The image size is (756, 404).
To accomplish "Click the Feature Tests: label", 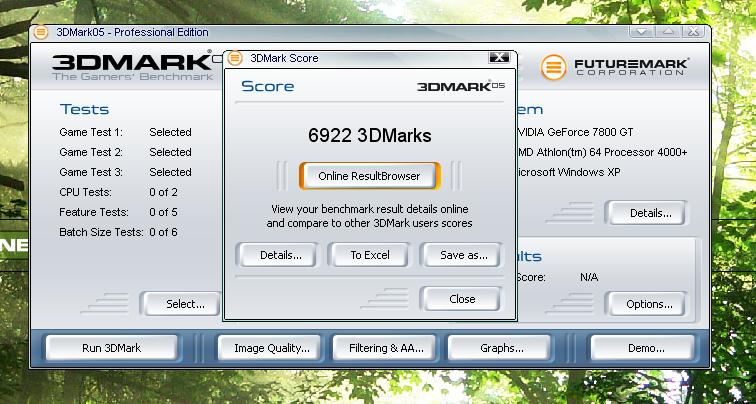I will click(x=94, y=212).
